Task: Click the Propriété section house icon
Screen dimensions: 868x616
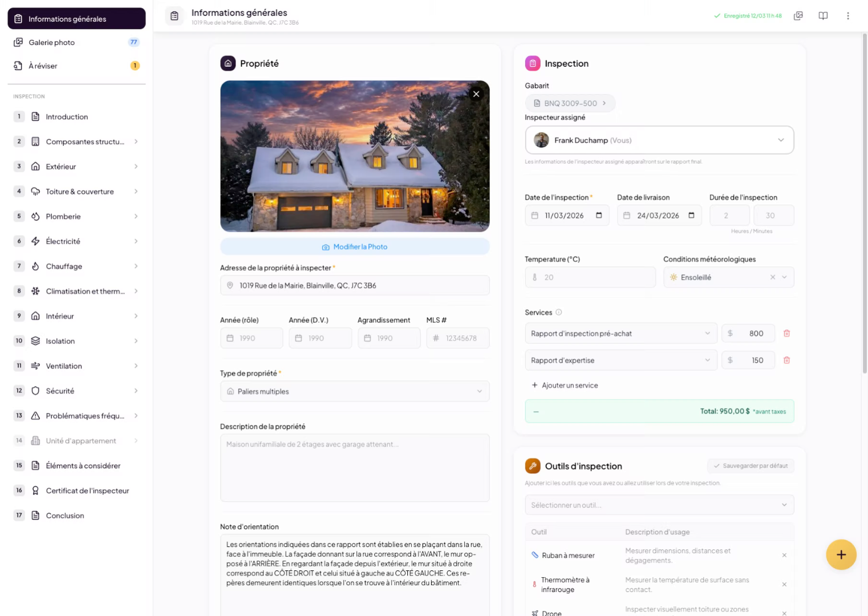Action: (228, 63)
